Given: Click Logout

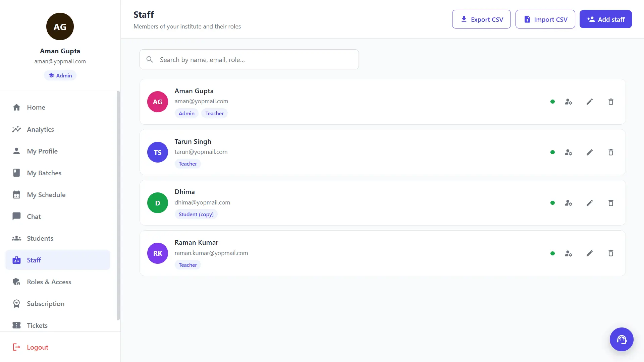Looking at the screenshot, I should [31, 347].
